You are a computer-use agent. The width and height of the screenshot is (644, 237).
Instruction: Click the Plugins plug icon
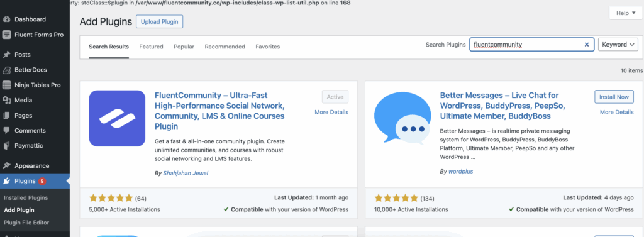pos(6,181)
